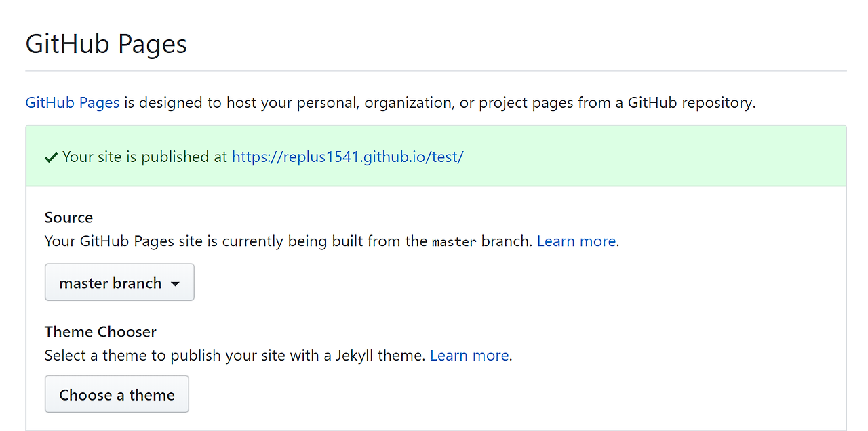Click the monospace "master" branch name text
This screenshot has height=431, width=868.
click(x=454, y=242)
